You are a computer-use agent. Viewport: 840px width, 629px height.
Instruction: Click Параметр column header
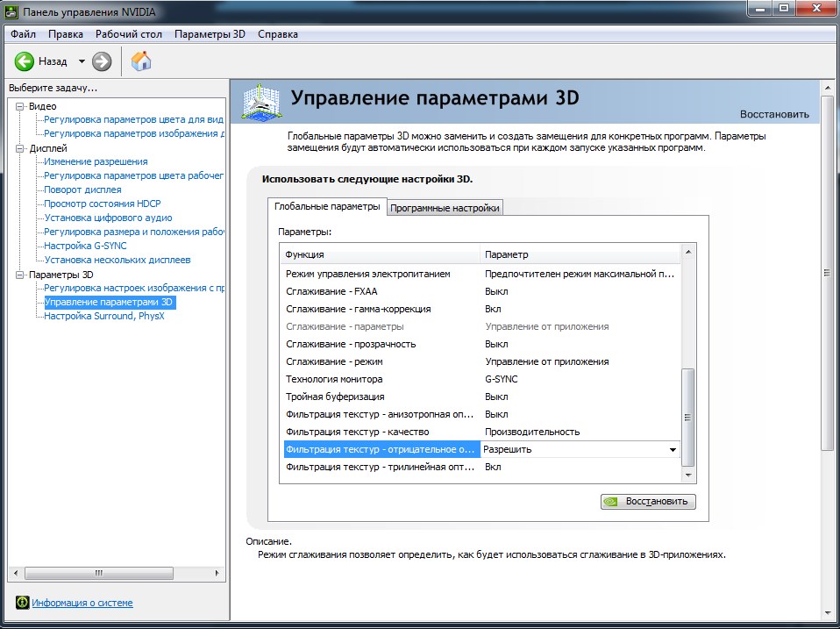pos(580,254)
